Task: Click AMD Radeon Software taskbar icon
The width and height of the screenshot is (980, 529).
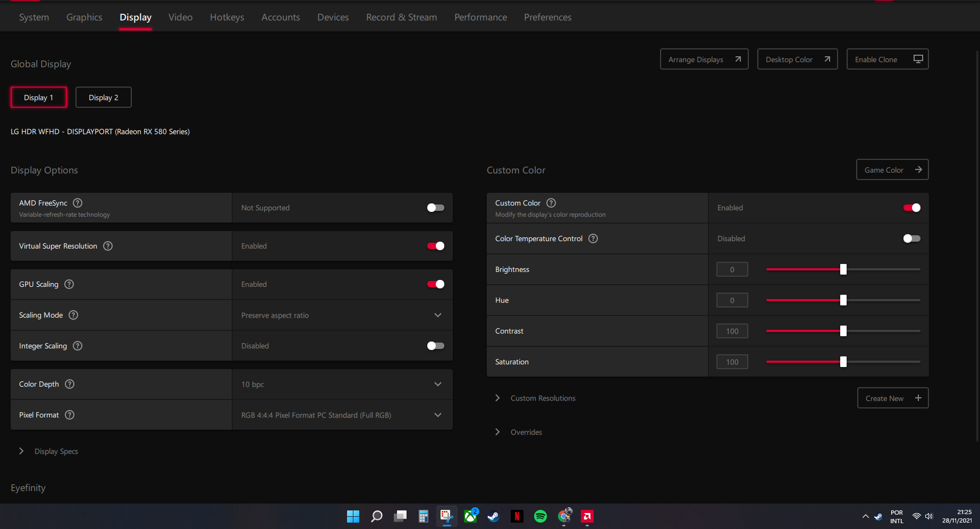Action: click(x=587, y=516)
